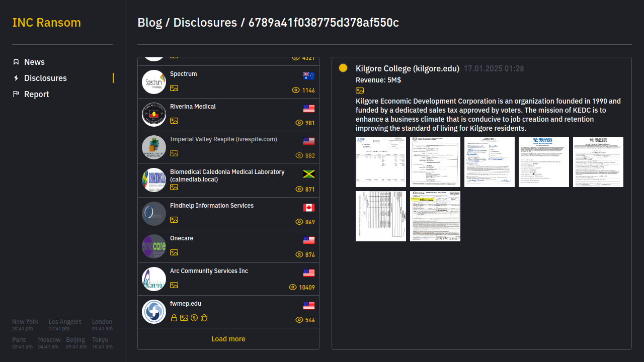Image resolution: width=644 pixels, height=362 pixels.
Task: Select the Findhelp Information Services entry
Action: 212,206
